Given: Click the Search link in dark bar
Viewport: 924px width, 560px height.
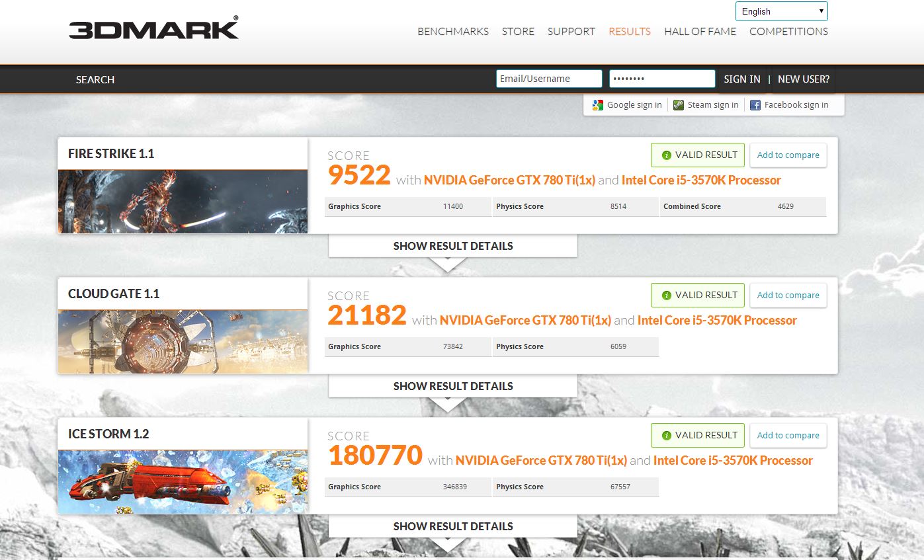Looking at the screenshot, I should [95, 79].
